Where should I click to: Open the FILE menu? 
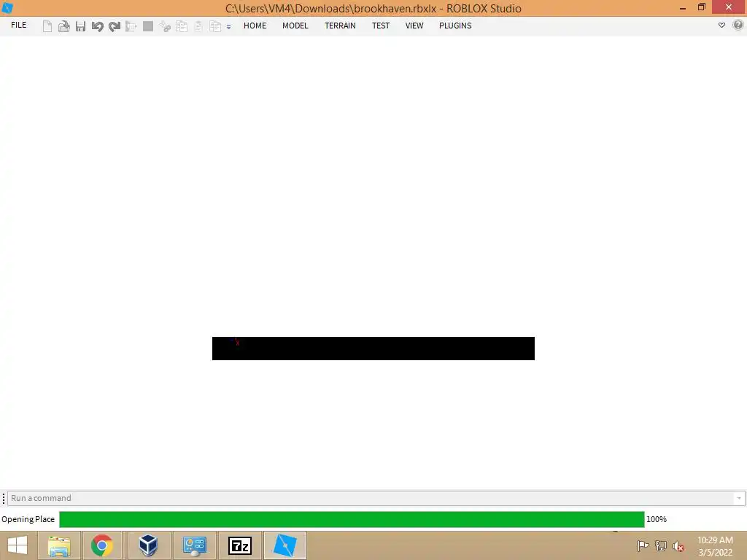pos(18,26)
